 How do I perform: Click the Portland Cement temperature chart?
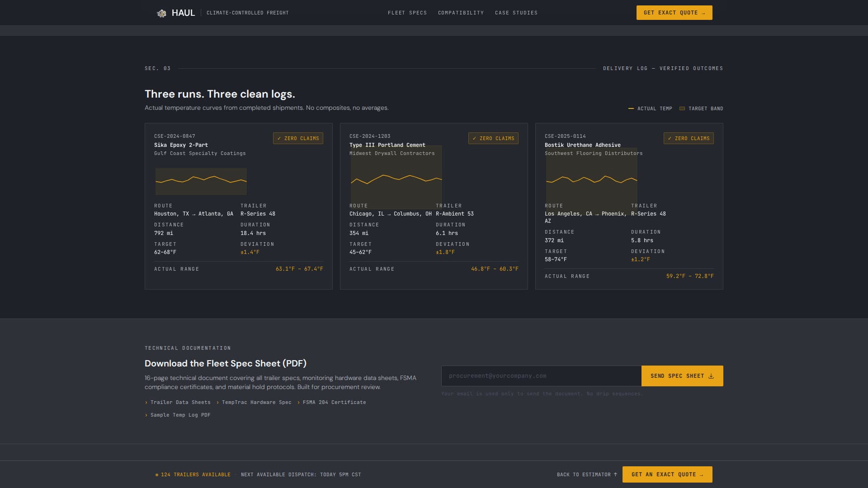click(396, 177)
